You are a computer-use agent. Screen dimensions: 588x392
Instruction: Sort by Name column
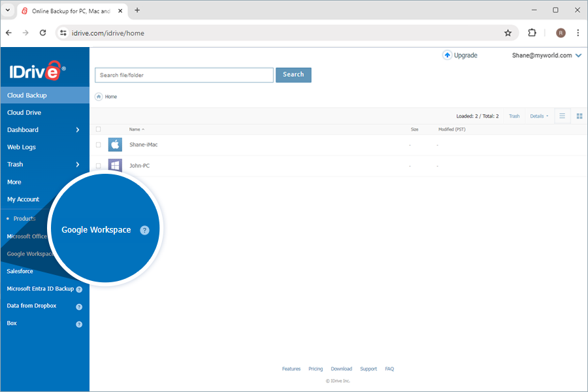click(x=137, y=129)
